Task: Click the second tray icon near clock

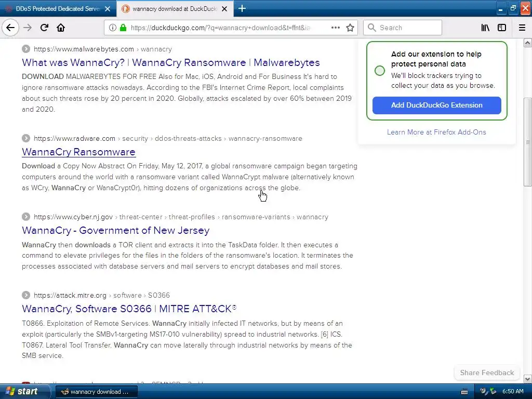Action: pos(494,391)
